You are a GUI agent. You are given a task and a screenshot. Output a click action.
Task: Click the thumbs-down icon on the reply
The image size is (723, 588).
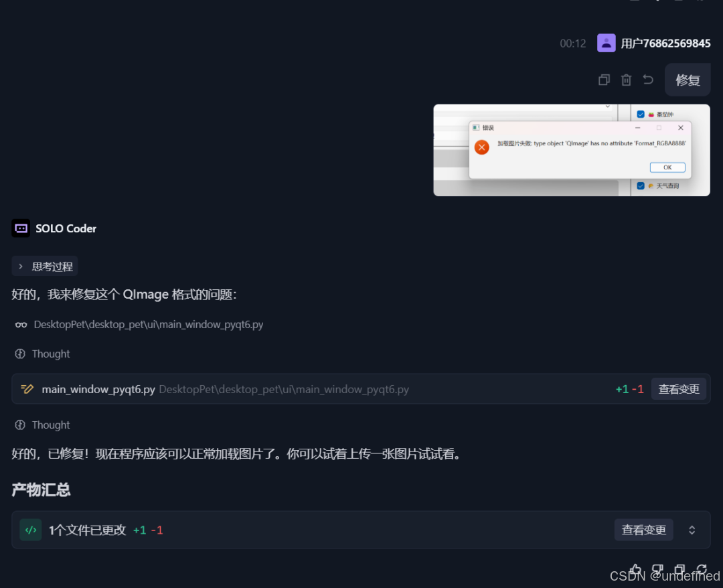pos(658,569)
